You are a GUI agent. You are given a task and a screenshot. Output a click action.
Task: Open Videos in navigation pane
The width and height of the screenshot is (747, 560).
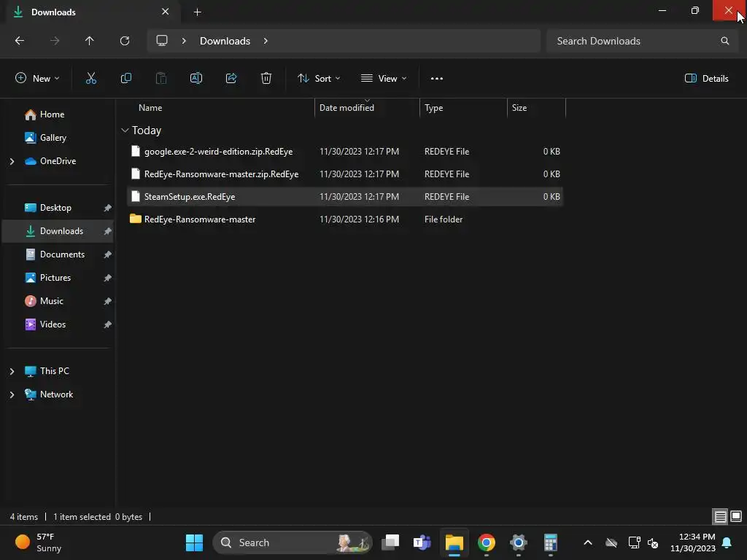[53, 324]
